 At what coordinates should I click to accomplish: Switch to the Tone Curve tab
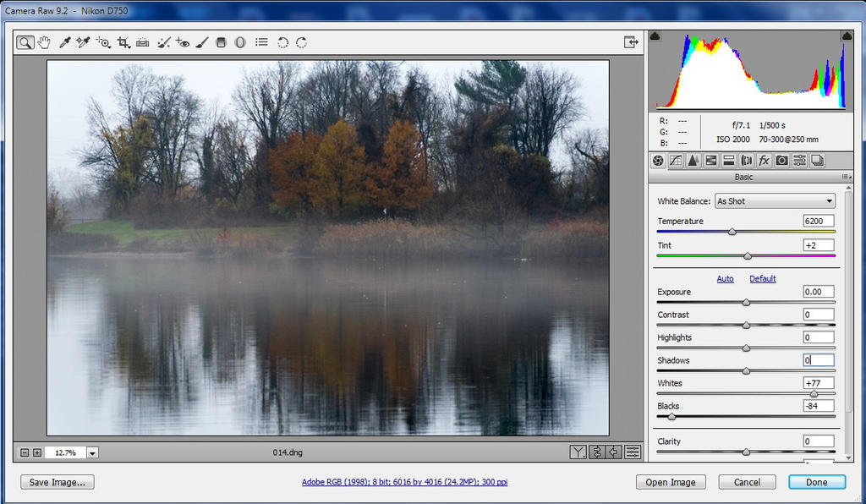click(x=675, y=161)
